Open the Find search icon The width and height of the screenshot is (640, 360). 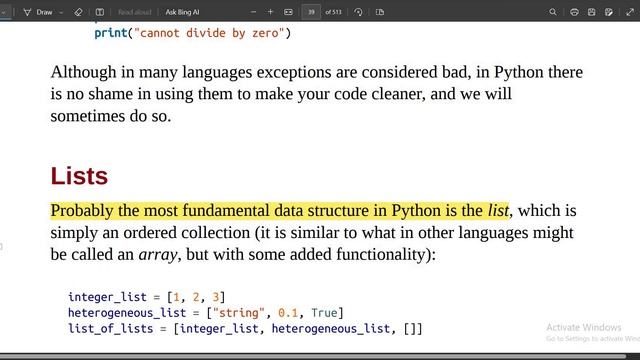[x=553, y=12]
